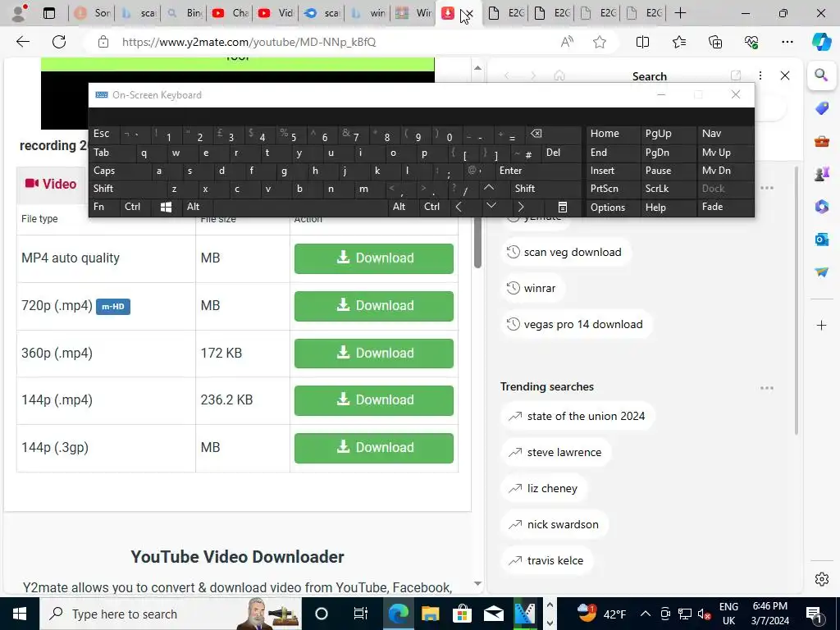Switch to Video tab on y2mate
This screenshot has height=630, width=840.
pyautogui.click(x=51, y=185)
